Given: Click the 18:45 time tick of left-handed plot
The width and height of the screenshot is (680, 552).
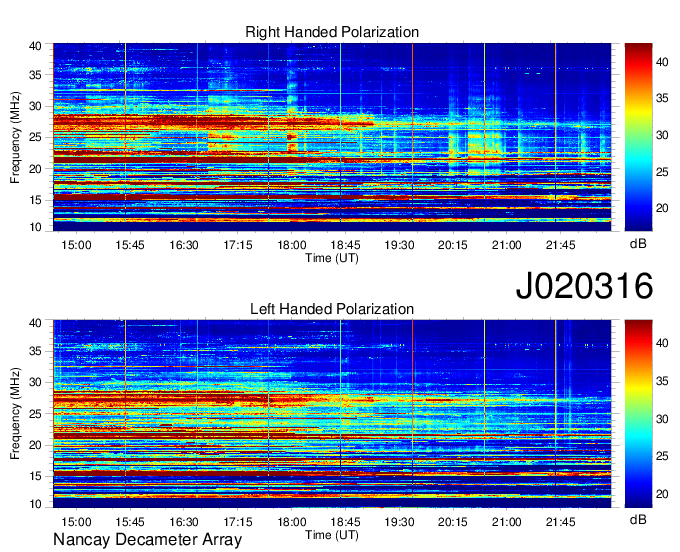Looking at the screenshot, I should 345,521.
